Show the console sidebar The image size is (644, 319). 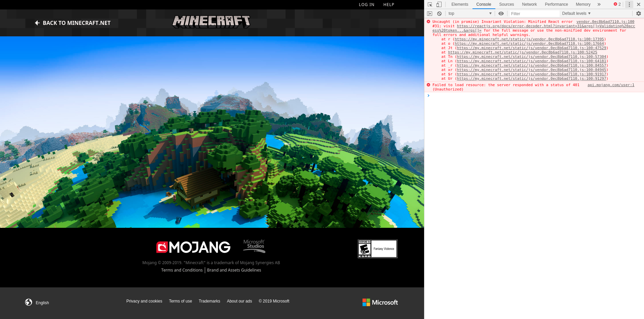pyautogui.click(x=430, y=13)
